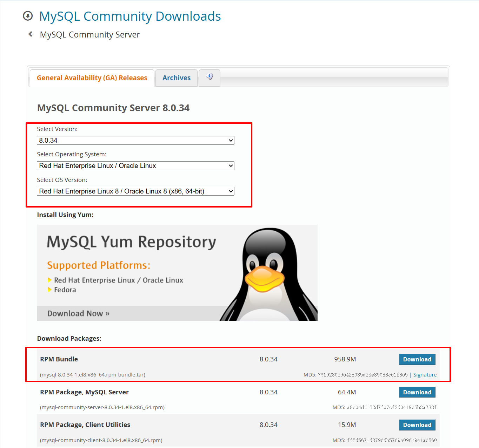Open the Select OS Version dropdown
479x448 pixels.
point(135,191)
